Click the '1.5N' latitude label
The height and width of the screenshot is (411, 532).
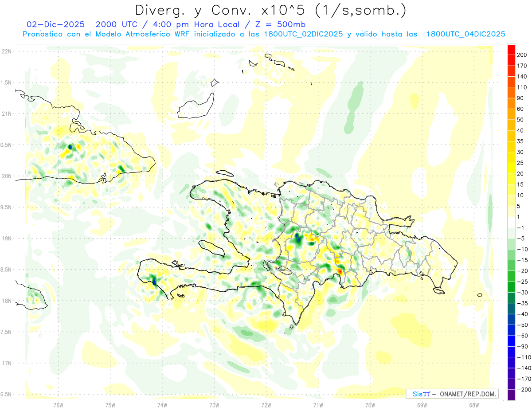point(6,82)
